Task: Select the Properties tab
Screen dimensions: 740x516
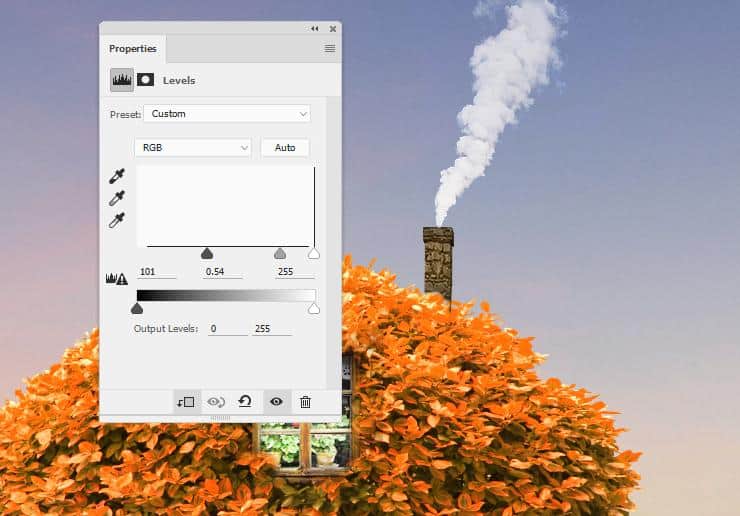Action: pos(133,48)
